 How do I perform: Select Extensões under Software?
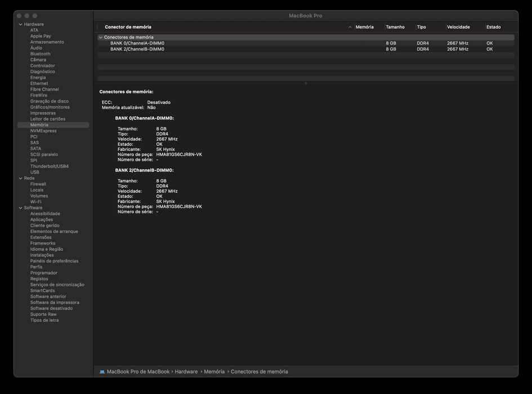tap(41, 238)
